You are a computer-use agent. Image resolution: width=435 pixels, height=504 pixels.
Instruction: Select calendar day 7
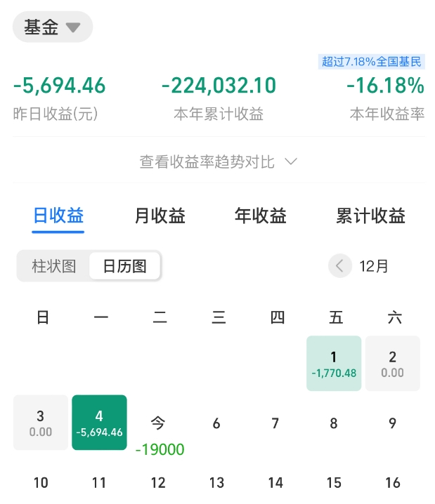pos(275,423)
